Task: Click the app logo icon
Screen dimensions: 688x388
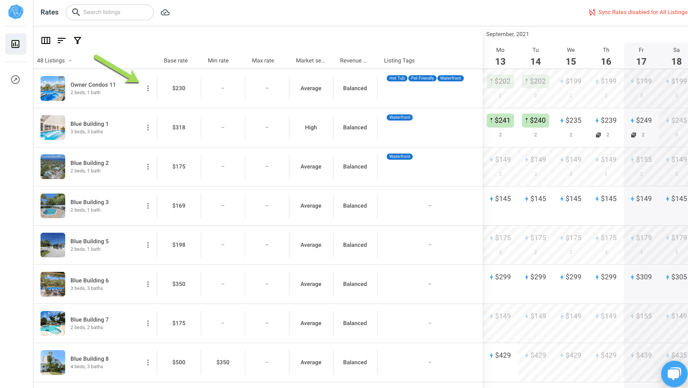Action: (16, 11)
